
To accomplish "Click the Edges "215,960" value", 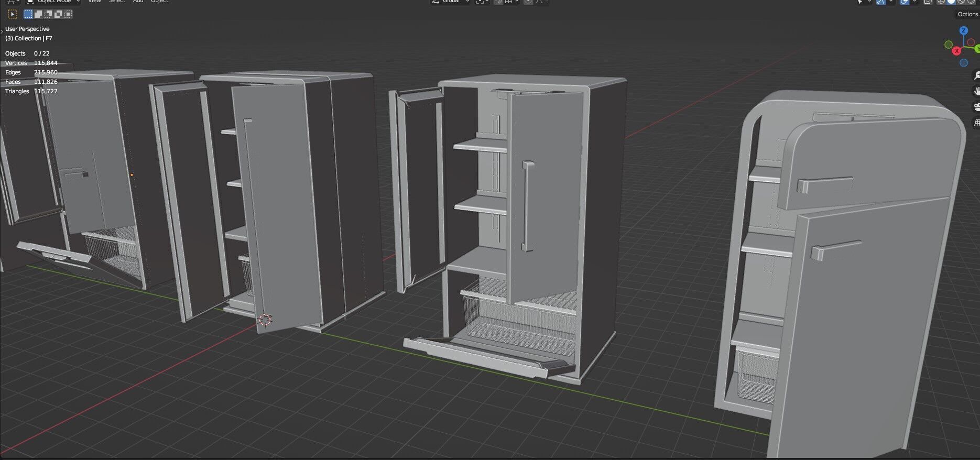I will (x=46, y=72).
